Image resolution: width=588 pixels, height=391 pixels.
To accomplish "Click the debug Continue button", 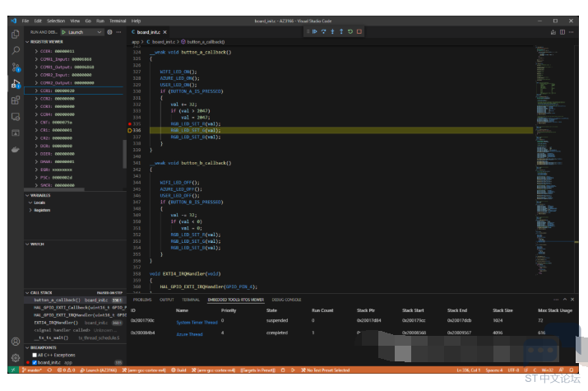I will (315, 32).
